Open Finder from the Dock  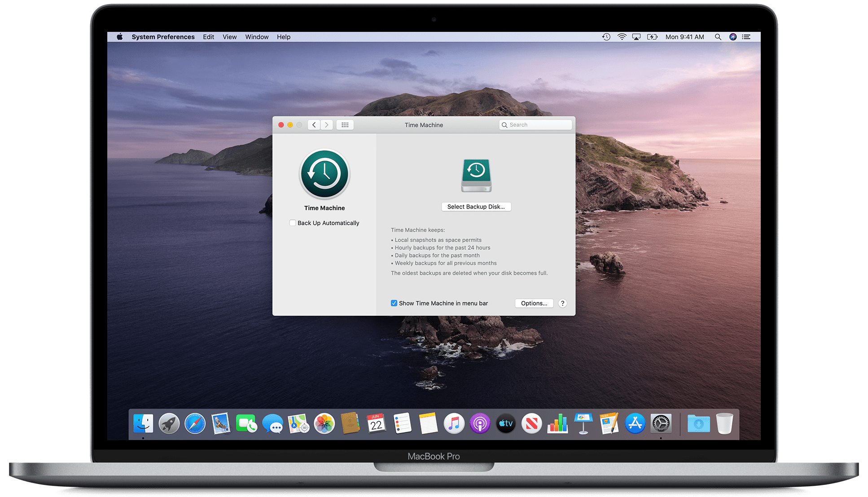point(143,423)
